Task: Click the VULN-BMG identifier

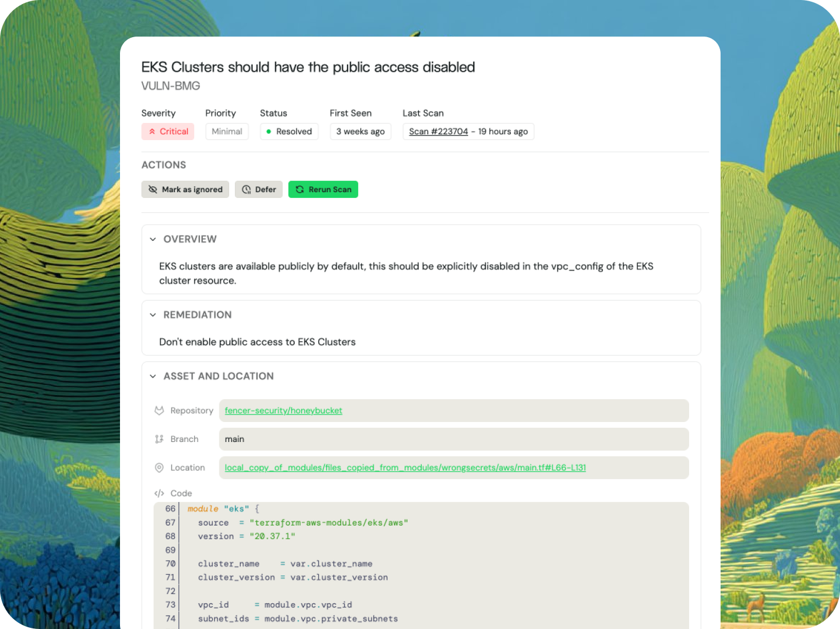Action: tap(171, 86)
